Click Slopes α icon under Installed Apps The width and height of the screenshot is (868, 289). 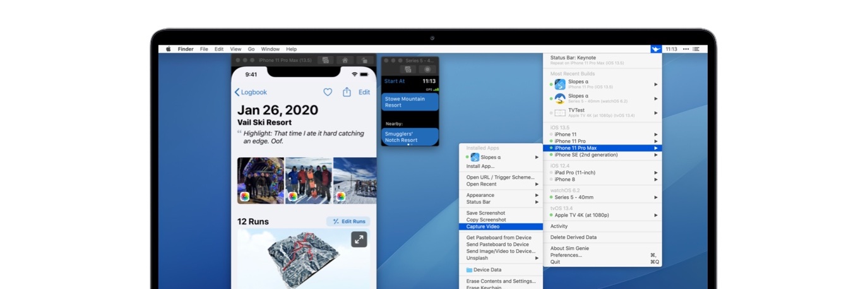tap(475, 157)
